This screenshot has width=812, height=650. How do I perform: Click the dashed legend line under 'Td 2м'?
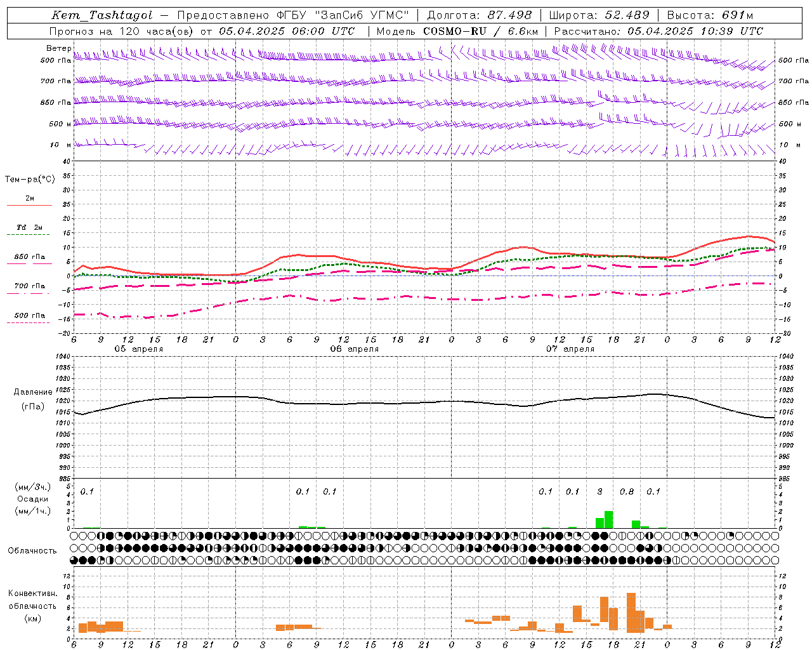29,235
